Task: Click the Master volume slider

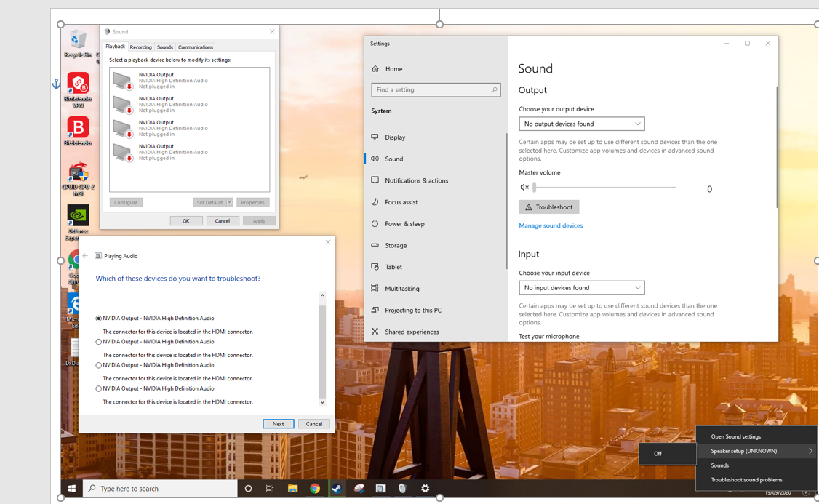Action: [604, 187]
